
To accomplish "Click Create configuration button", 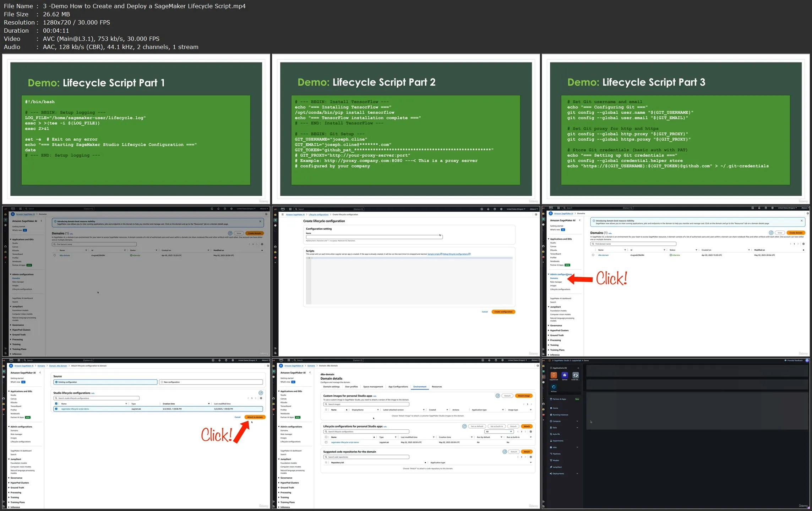I will pos(503,312).
